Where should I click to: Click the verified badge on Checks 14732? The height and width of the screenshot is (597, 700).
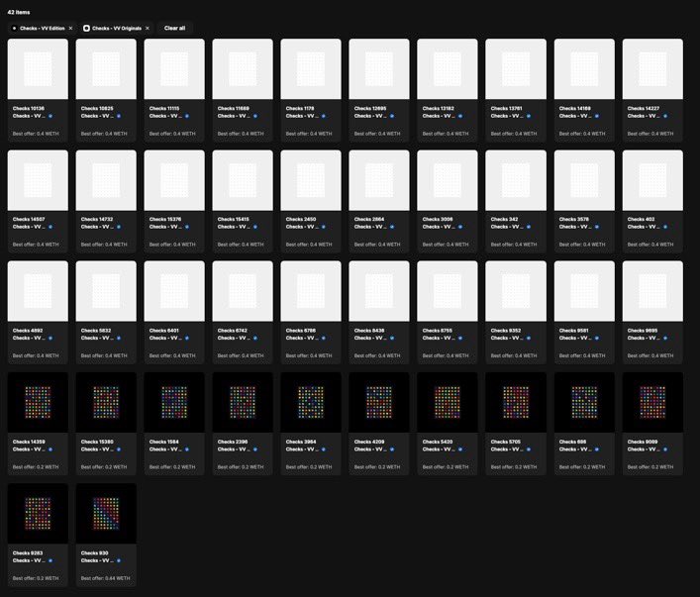[x=119, y=227]
